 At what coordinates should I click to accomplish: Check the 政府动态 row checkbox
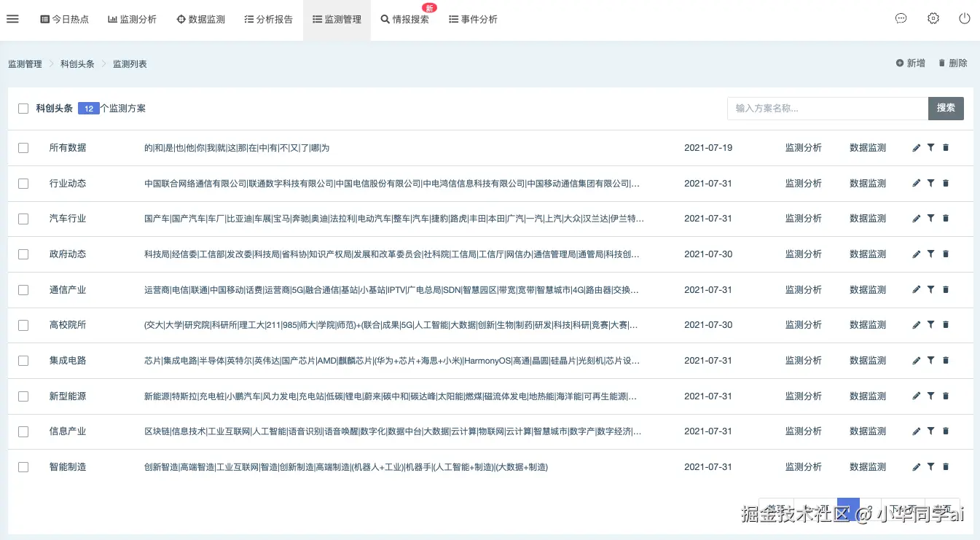point(23,254)
